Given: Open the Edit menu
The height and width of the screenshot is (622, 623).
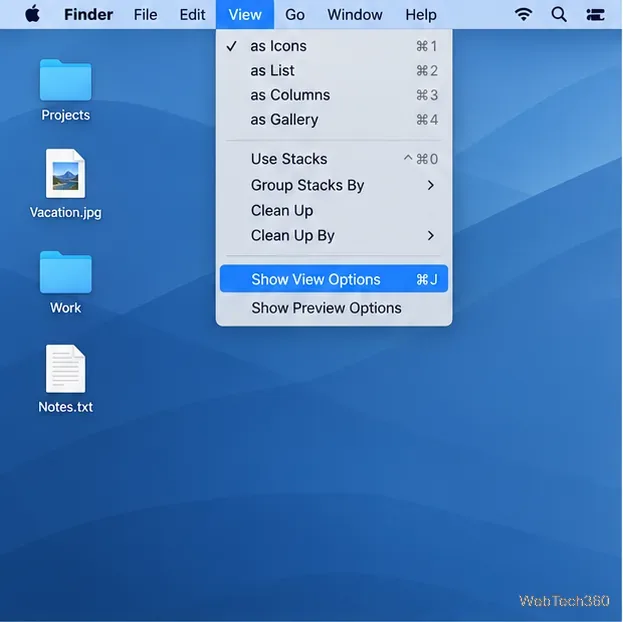Looking at the screenshot, I should tap(192, 15).
